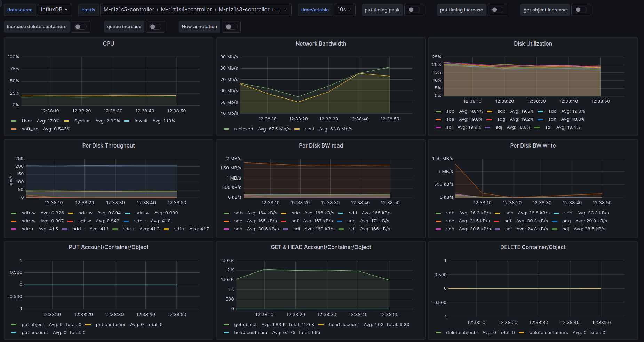The image size is (644, 342).
Task: Click the yellow sent series legend color
Action: pos(297,129)
